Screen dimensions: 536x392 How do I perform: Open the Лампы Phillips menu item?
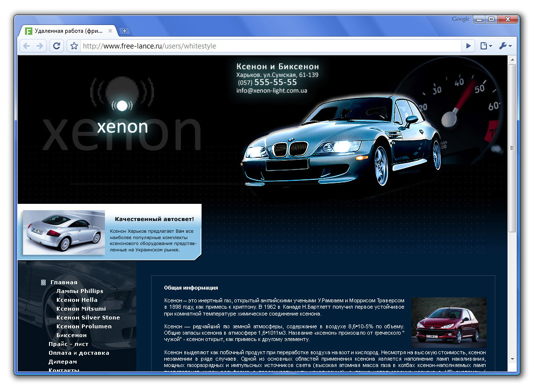(79, 291)
